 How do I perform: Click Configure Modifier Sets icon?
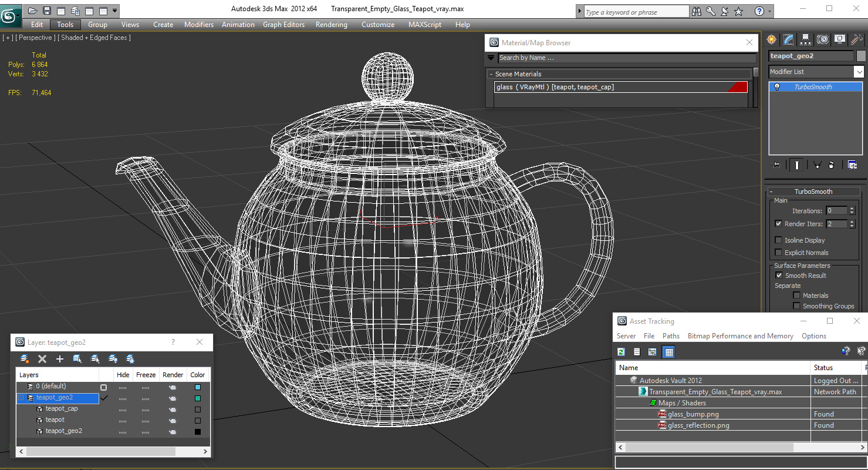pos(852,165)
